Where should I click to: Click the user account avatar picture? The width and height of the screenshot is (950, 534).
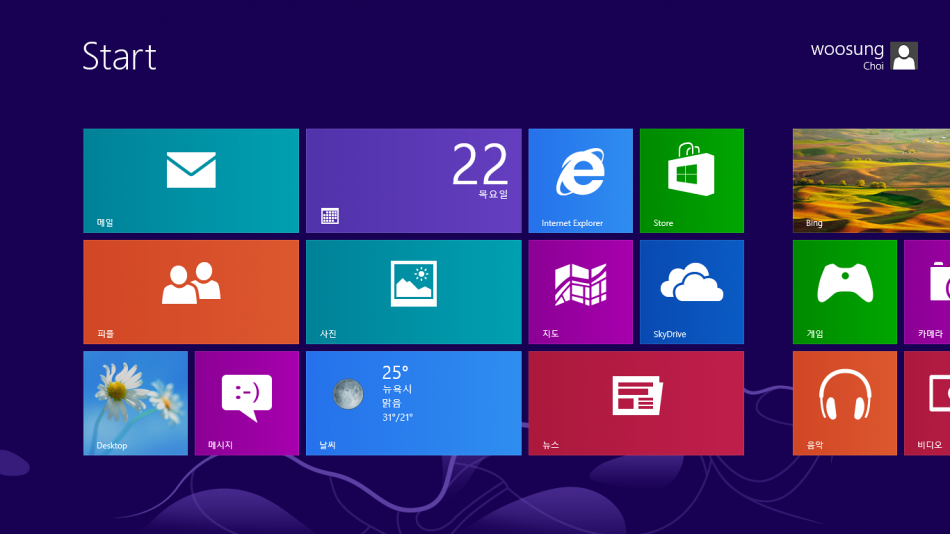[x=904, y=56]
